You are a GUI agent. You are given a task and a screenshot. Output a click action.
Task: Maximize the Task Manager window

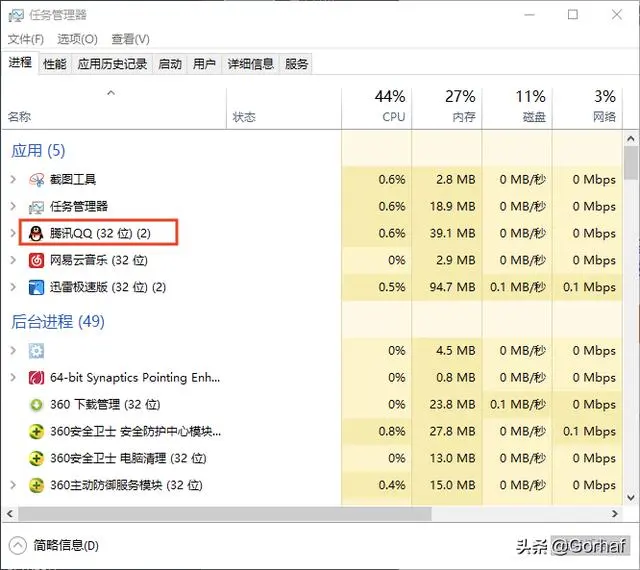tap(573, 15)
